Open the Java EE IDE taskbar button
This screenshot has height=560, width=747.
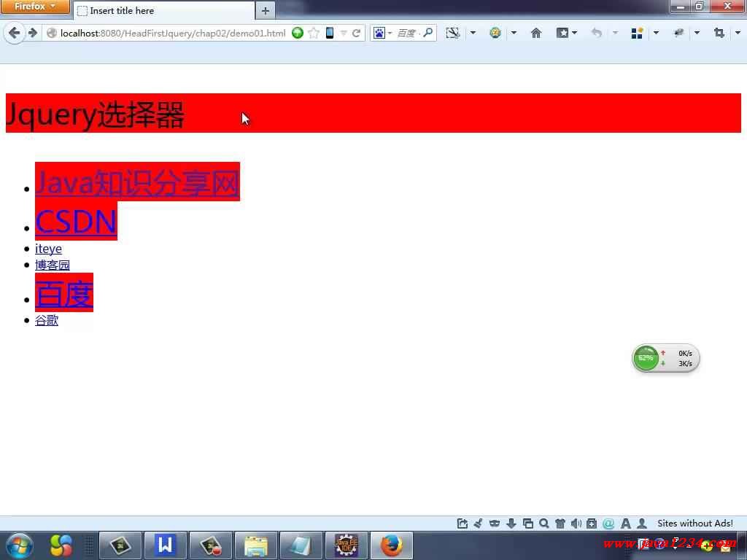click(x=347, y=545)
